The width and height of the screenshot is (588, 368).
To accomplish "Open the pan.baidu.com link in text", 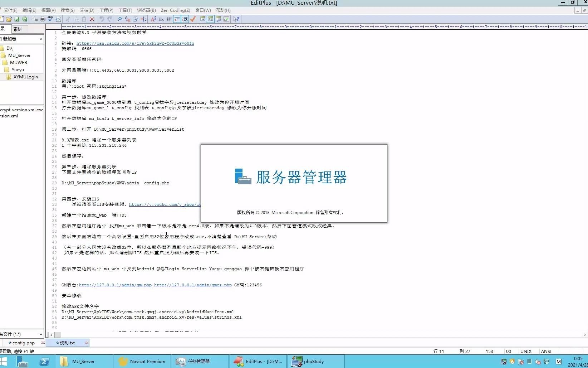I will click(135, 43).
